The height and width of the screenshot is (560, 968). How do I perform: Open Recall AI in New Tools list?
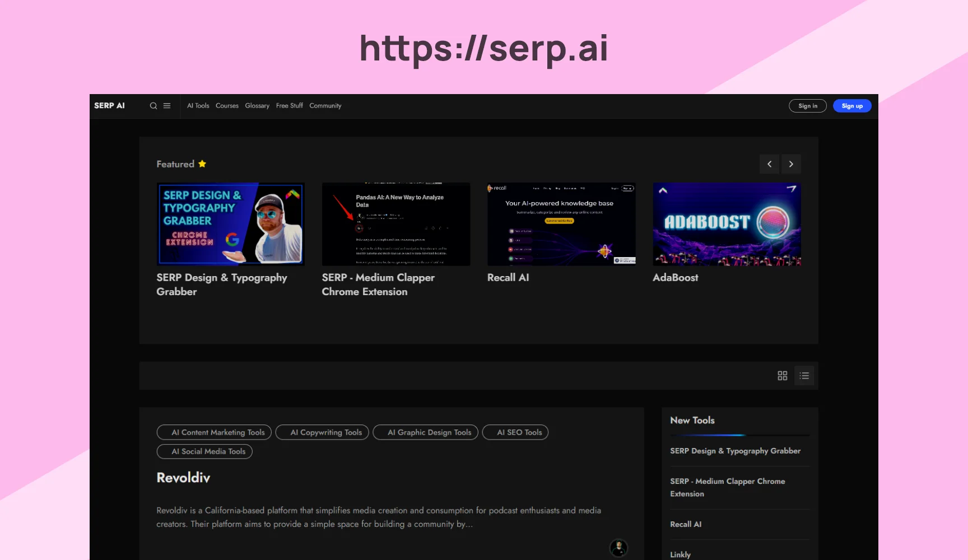pos(686,524)
